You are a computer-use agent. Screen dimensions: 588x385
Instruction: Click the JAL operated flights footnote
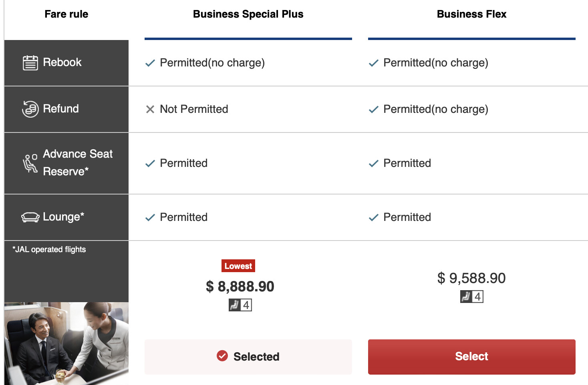(49, 249)
